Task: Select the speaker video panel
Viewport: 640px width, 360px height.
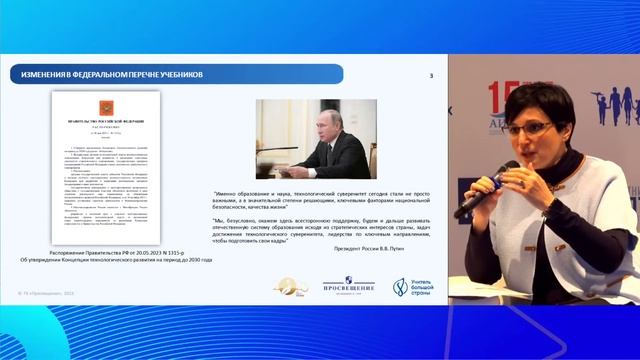Action: click(x=544, y=180)
